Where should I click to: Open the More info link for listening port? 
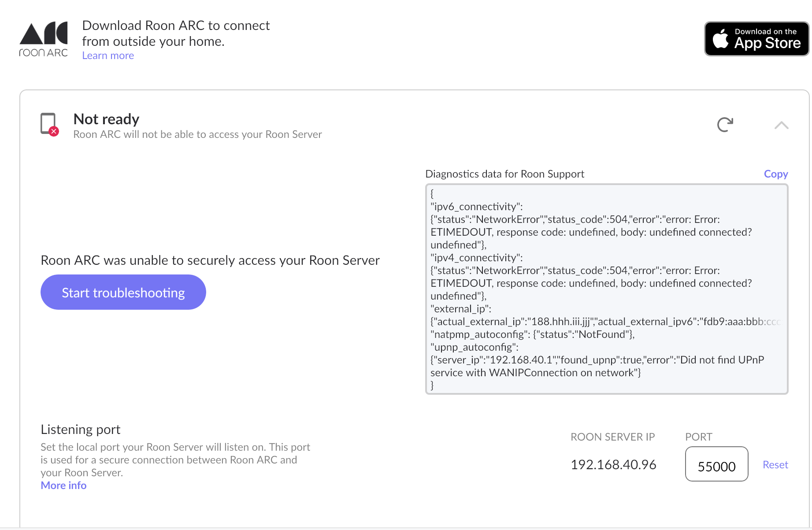(63, 486)
